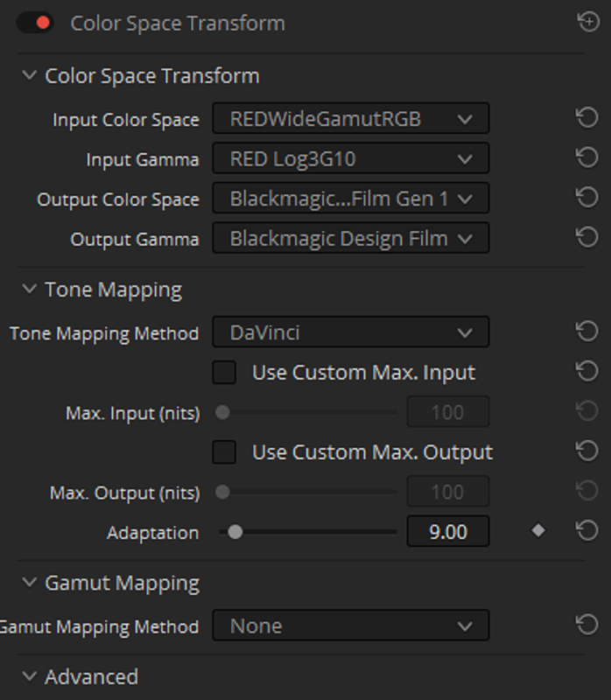Reset the Input Color Space setting
The image size is (611, 700).
pos(586,118)
